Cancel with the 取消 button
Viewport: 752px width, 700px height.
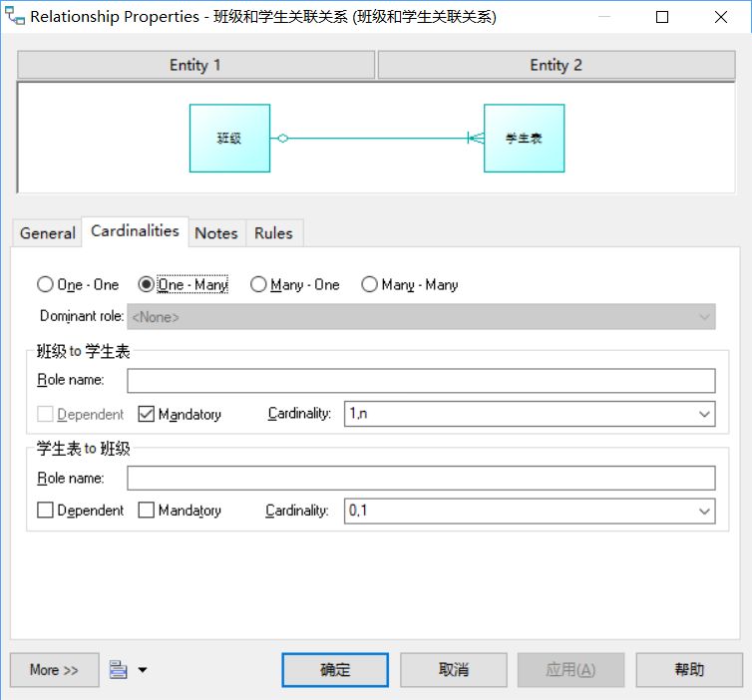click(453, 670)
